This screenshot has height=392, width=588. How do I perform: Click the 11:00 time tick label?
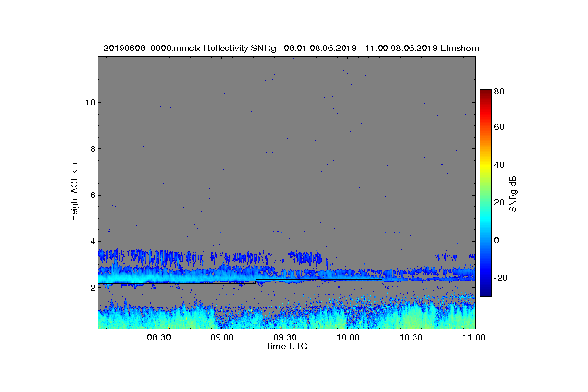pos(474,337)
